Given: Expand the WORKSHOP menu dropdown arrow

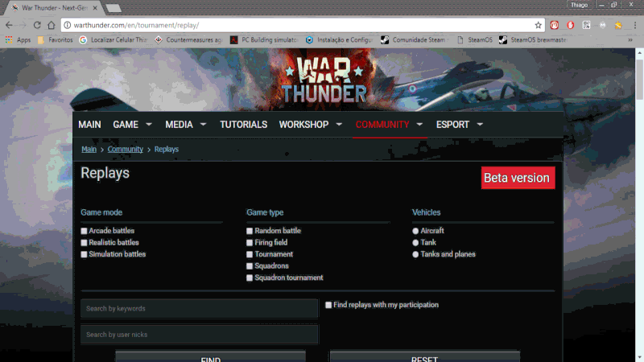Looking at the screenshot, I should pos(339,124).
